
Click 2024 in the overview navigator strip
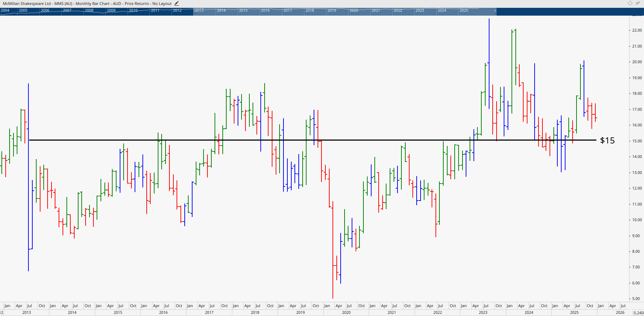(442, 11)
